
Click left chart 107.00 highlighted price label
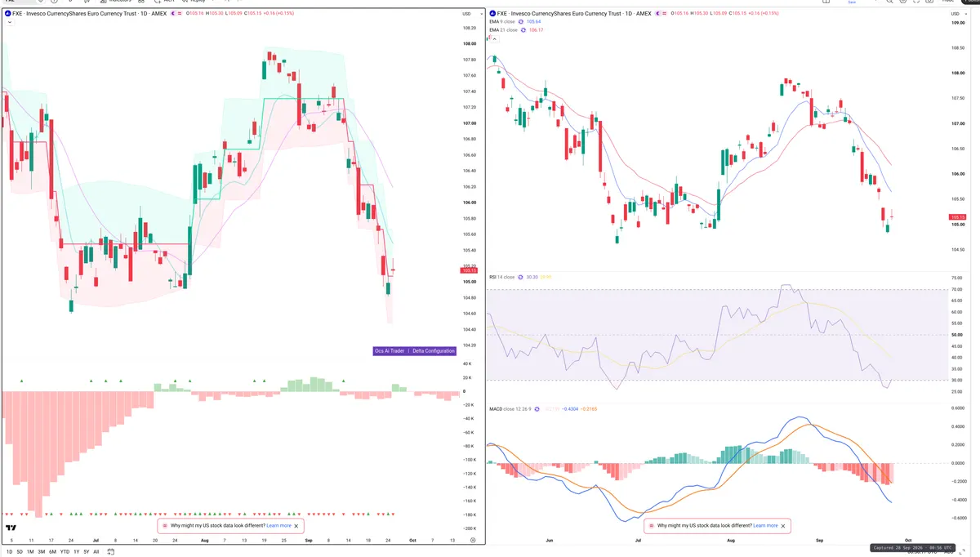[x=470, y=123]
